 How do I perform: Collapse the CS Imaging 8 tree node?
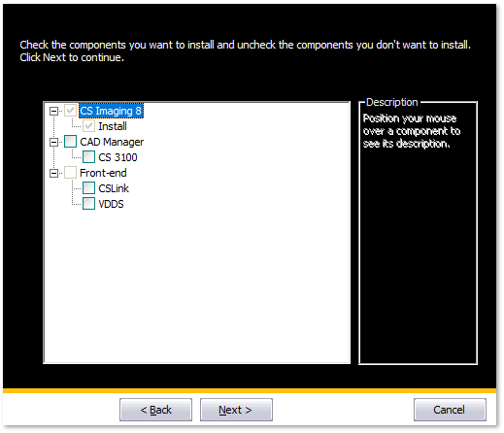pyautogui.click(x=53, y=112)
